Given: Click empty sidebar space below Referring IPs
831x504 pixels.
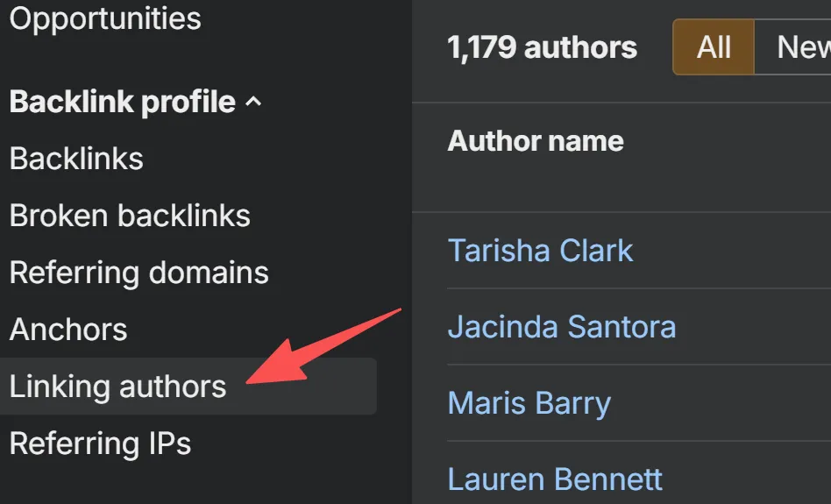Looking at the screenshot, I should coord(175,482).
